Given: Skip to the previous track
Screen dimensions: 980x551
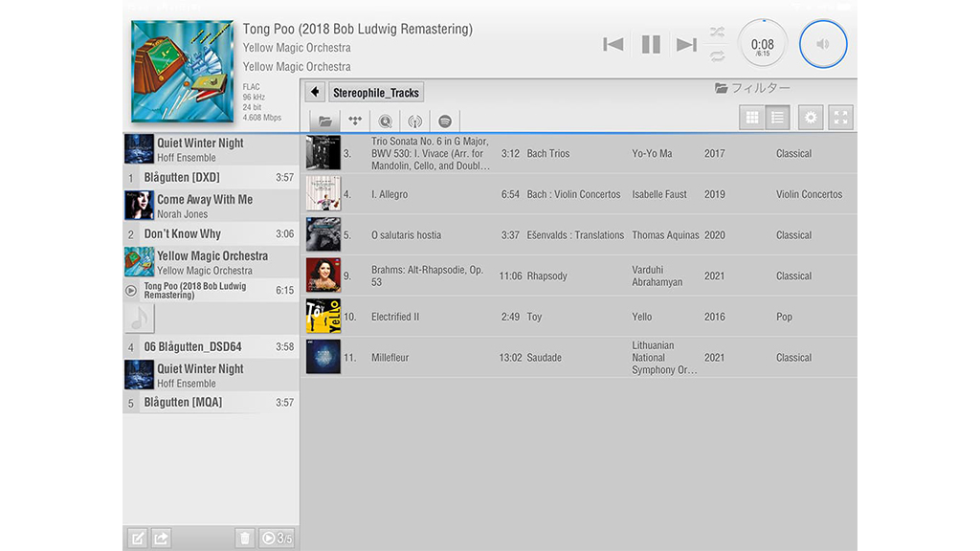Looking at the screenshot, I should (612, 44).
